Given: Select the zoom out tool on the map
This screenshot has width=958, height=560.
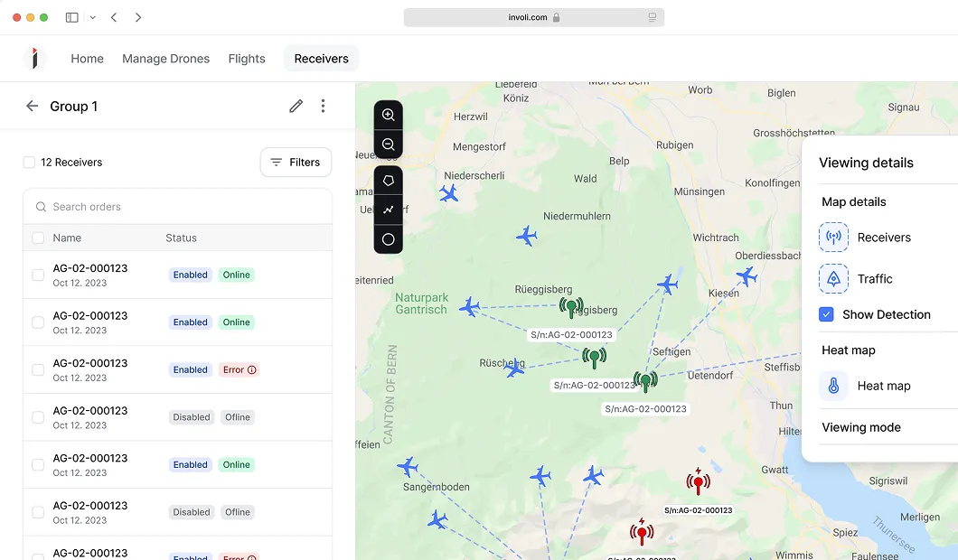Looking at the screenshot, I should 389,144.
